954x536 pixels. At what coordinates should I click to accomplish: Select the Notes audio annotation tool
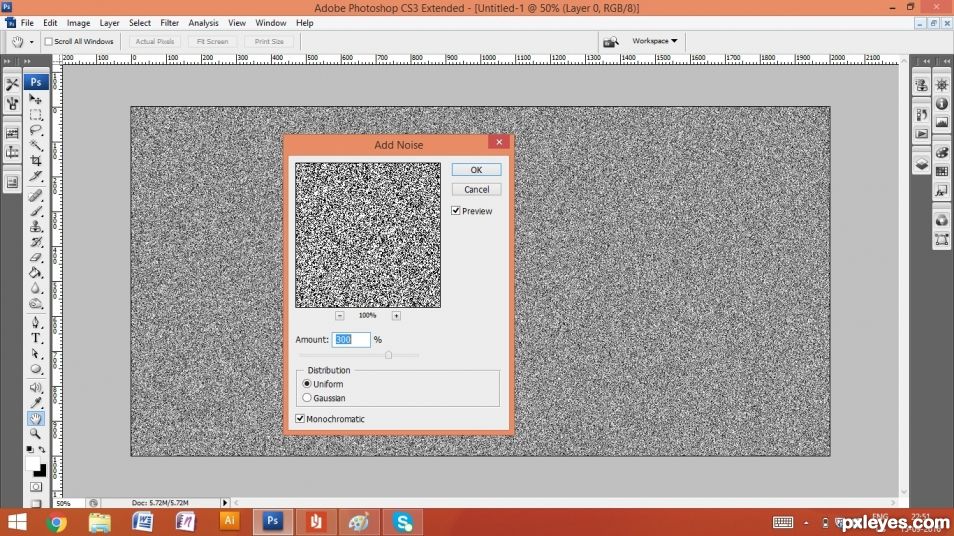click(x=36, y=388)
